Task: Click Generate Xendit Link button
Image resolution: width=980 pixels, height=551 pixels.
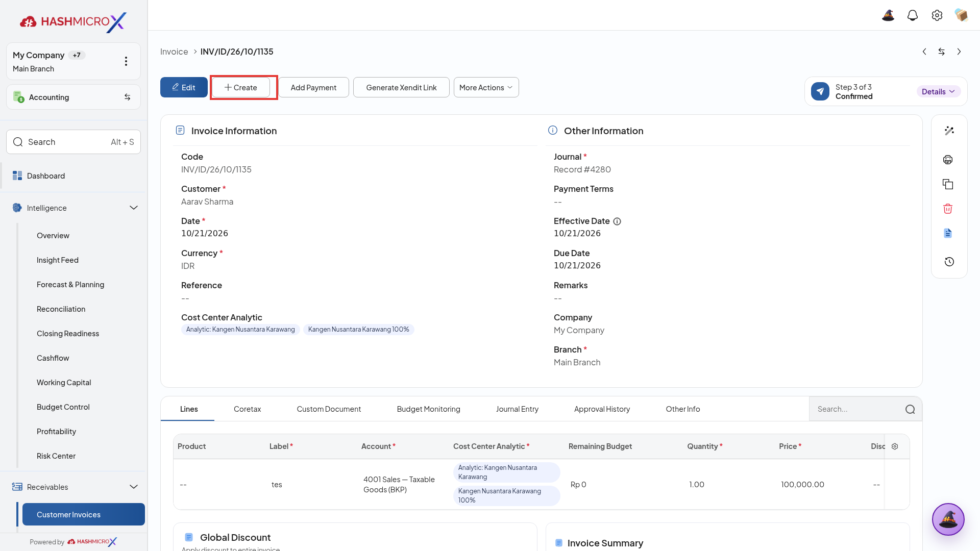Action: (401, 87)
